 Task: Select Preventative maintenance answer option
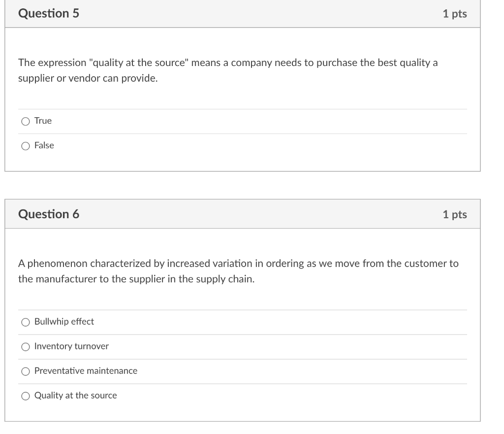pyautogui.click(x=25, y=371)
